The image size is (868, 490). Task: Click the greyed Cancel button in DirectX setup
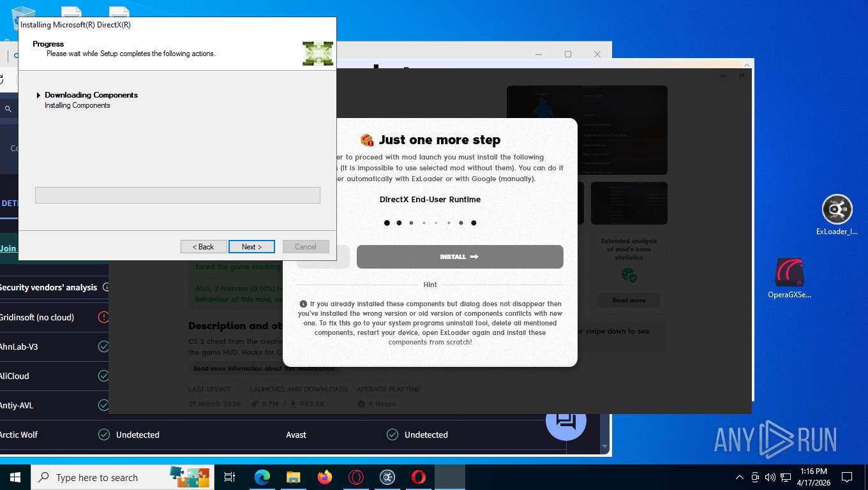pyautogui.click(x=305, y=247)
